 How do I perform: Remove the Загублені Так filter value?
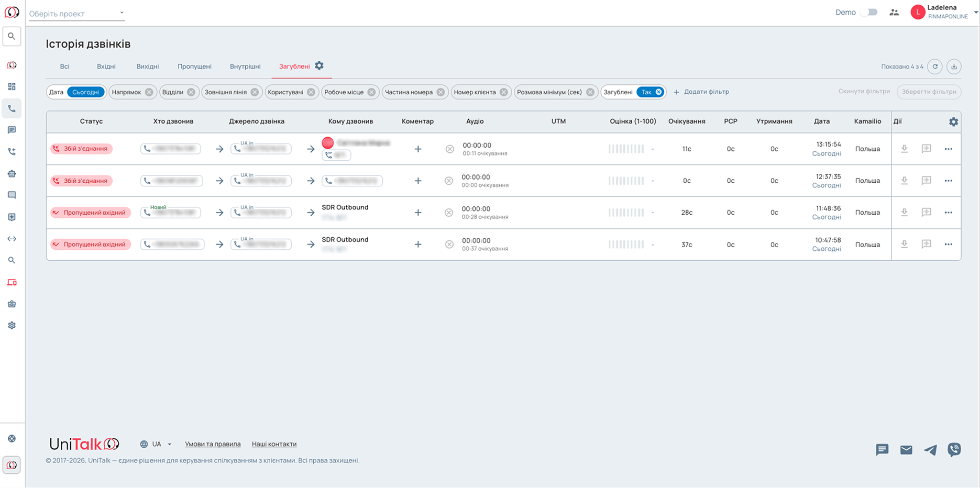click(x=659, y=92)
